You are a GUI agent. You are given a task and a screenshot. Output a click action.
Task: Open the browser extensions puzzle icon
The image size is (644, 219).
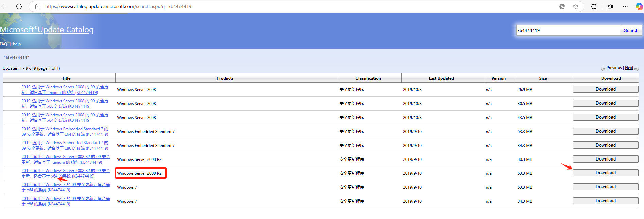tap(594, 6)
